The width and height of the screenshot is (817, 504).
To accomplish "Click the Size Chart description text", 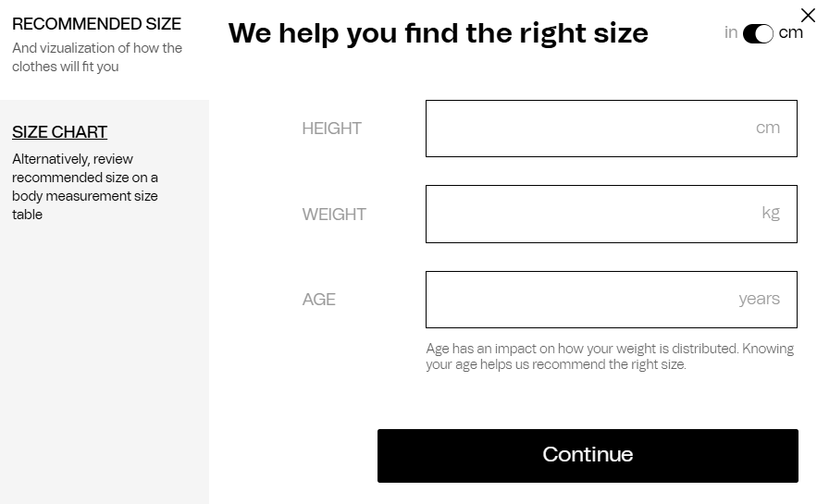I will (85, 187).
